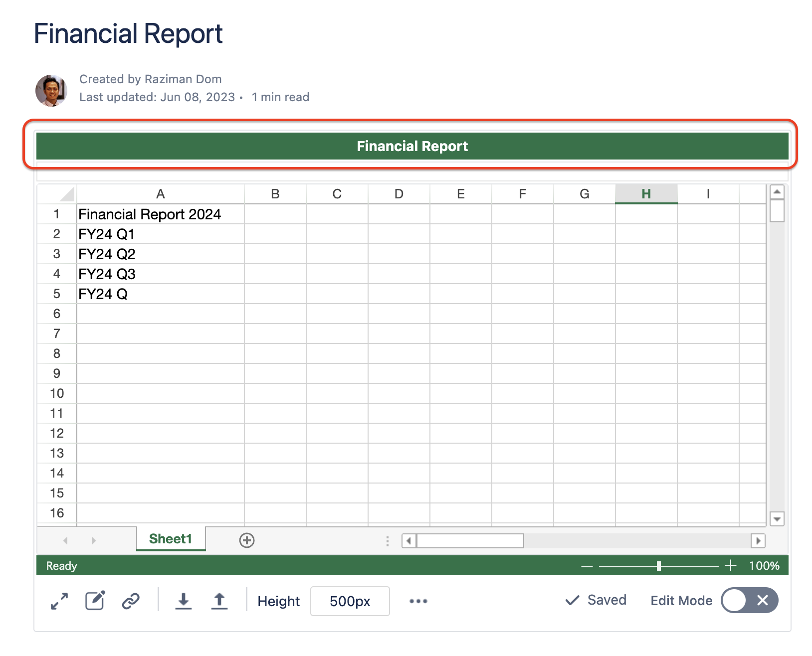Screen dimensions: 812x656
Task: Click Raziman Dom's profile avatar
Action: click(x=51, y=91)
